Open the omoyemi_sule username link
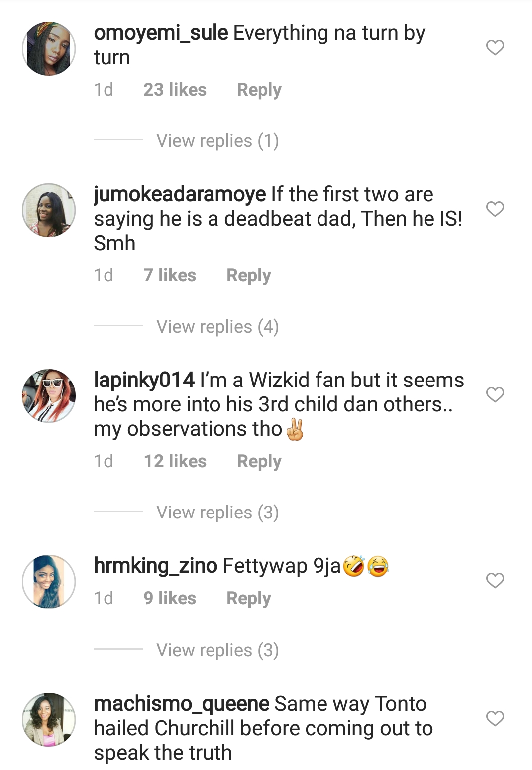The height and width of the screenshot is (770, 532). coord(161,33)
